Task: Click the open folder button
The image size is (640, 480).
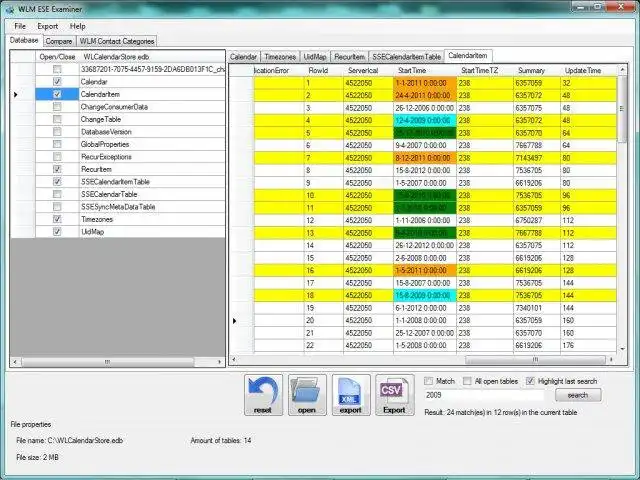Action: (307, 395)
